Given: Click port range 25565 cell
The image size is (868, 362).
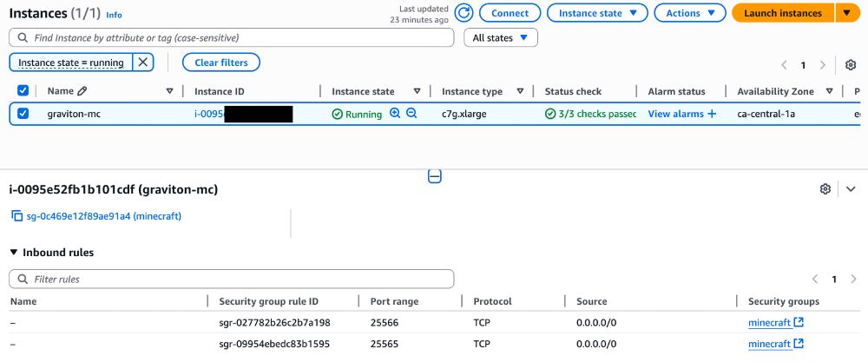Looking at the screenshot, I should (x=385, y=344).
